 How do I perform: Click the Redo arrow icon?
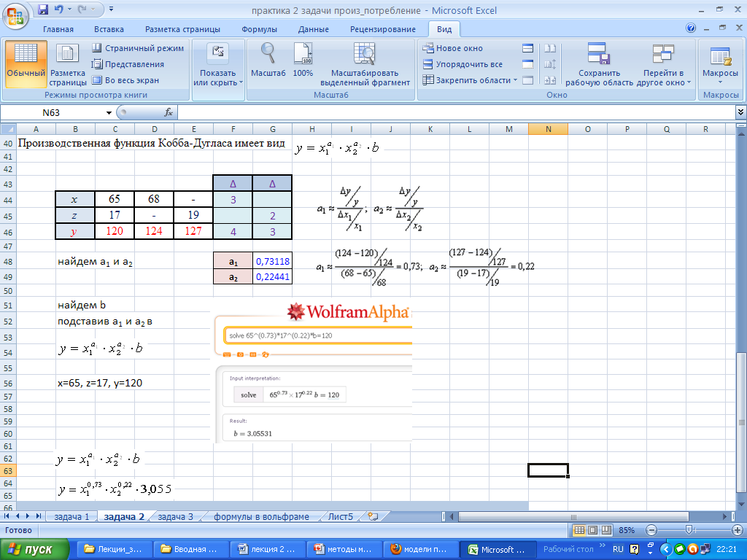click(82, 9)
